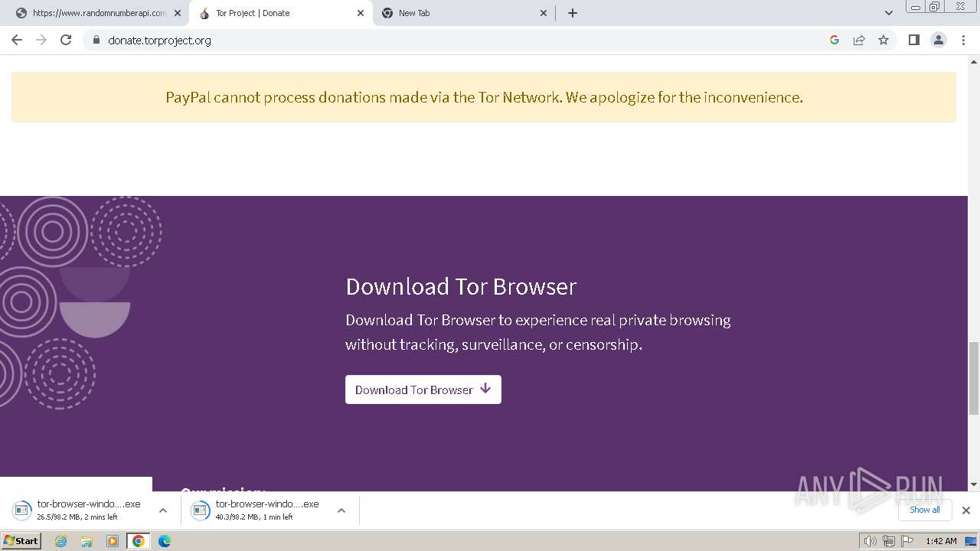Go back to the previous page
This screenshot has height=551, width=980.
tap(17, 40)
